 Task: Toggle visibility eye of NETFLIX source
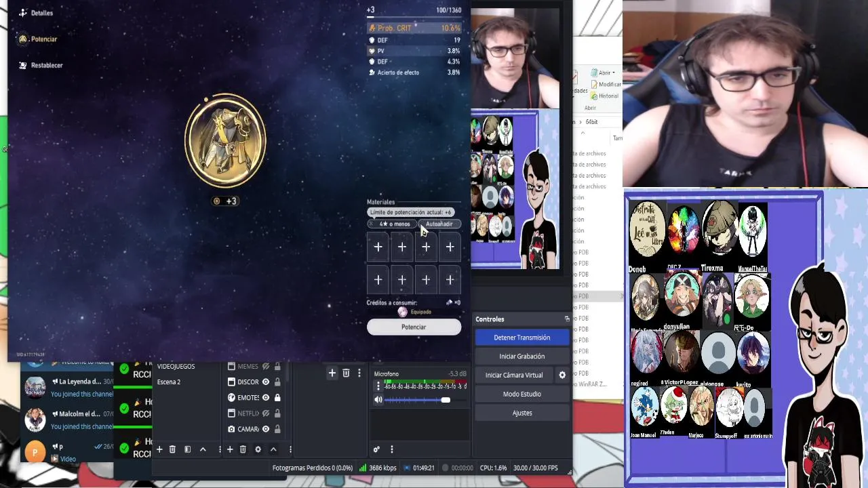point(266,413)
